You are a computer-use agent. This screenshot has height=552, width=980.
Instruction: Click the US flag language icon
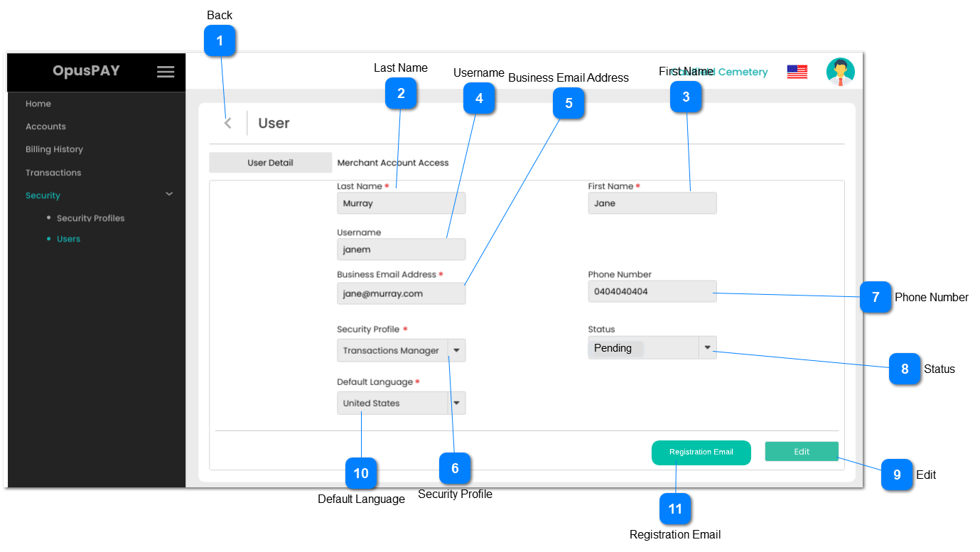tap(797, 72)
